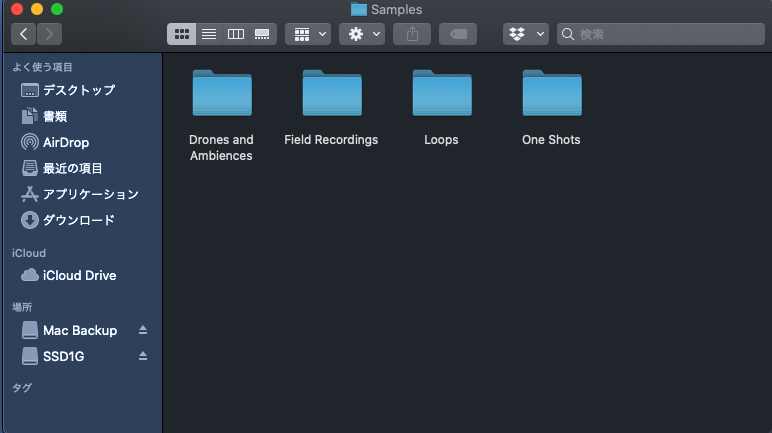Click the よく使う項目 section header

(x=42, y=67)
